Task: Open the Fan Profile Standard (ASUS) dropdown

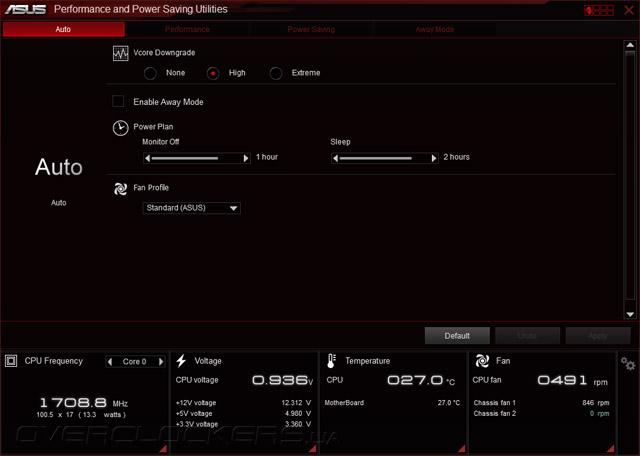Action: pos(191,208)
